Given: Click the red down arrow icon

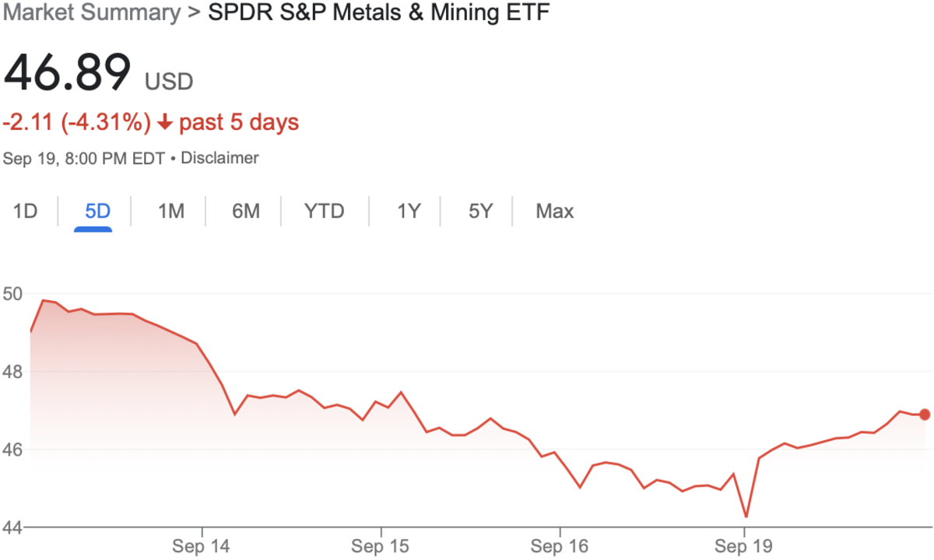Looking at the screenshot, I should (164, 123).
